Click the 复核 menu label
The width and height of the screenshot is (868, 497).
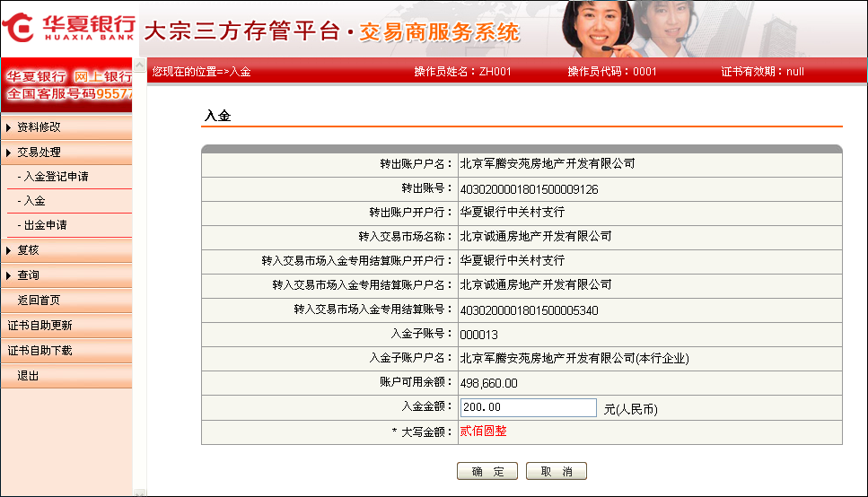[x=28, y=250]
